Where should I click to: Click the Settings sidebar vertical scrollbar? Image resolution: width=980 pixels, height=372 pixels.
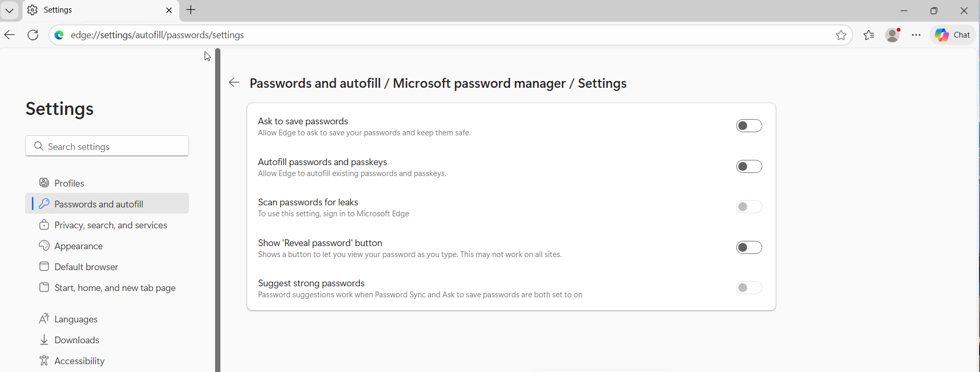click(218, 210)
